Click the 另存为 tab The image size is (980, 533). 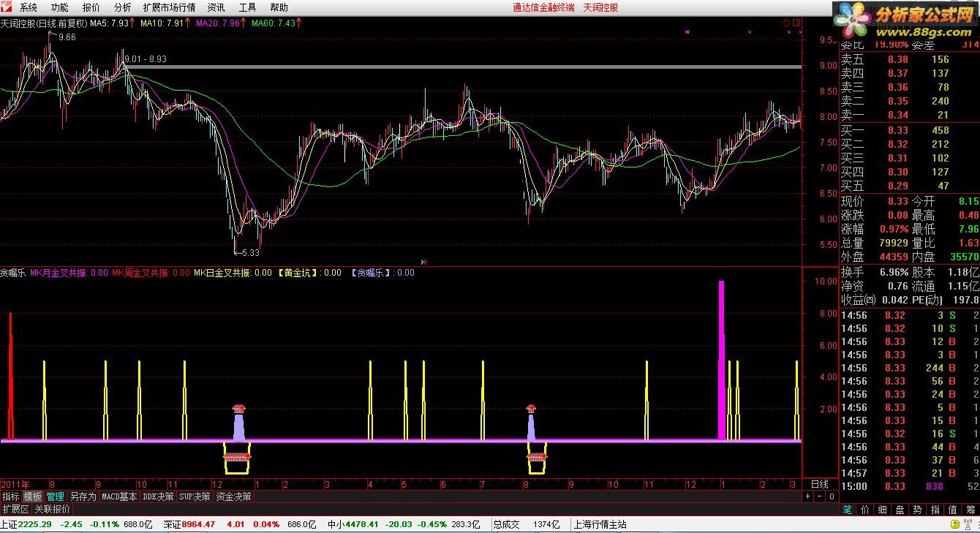[x=83, y=496]
